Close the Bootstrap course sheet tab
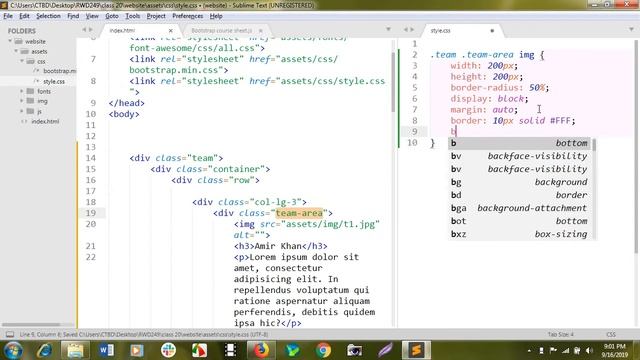The image size is (640, 360). pyautogui.click(x=260, y=31)
